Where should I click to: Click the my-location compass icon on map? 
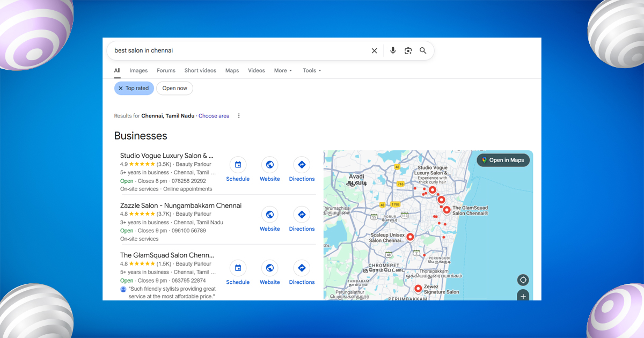tap(523, 280)
